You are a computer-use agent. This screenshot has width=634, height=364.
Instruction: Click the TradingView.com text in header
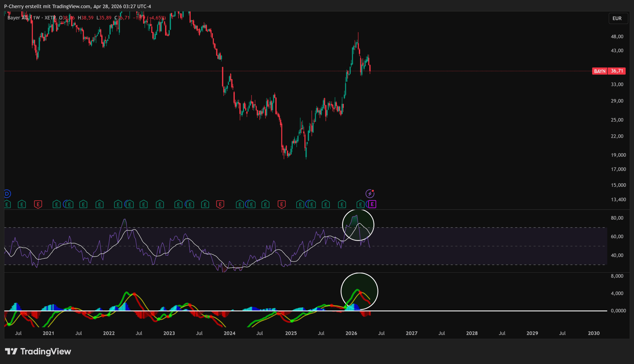(x=71, y=6)
